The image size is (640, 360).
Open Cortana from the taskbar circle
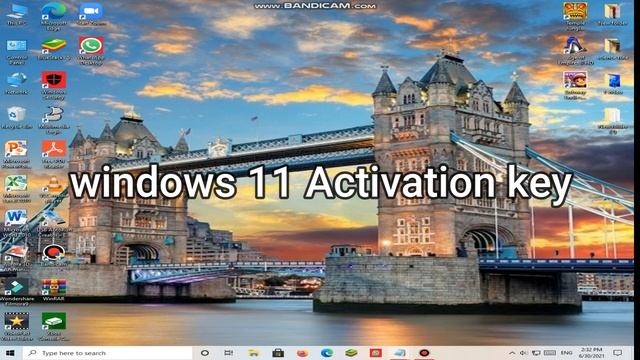[205, 353]
